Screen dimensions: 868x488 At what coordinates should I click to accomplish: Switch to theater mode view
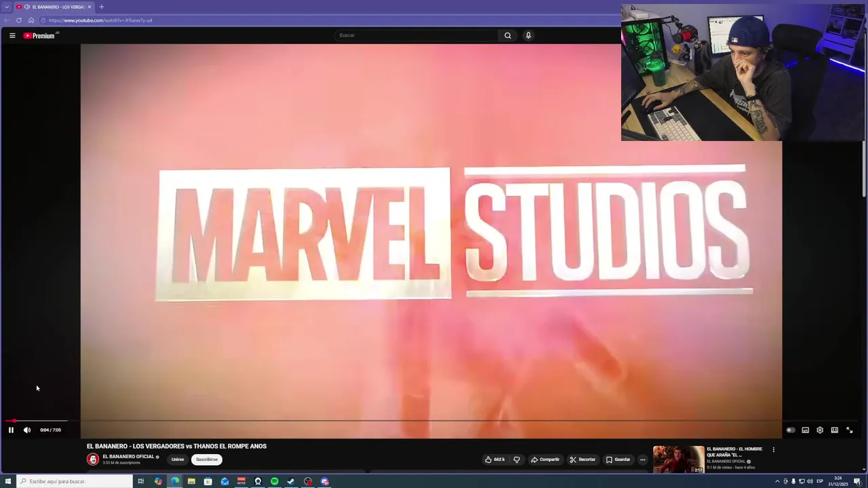(x=835, y=430)
